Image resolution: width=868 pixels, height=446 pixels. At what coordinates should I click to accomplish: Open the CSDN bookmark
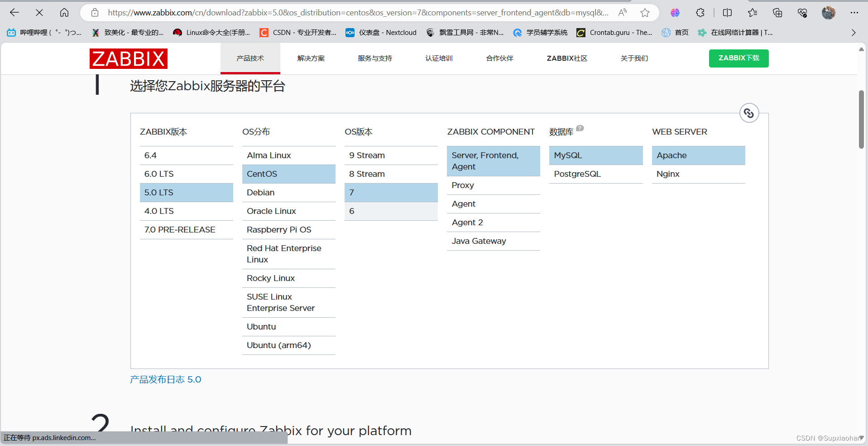click(298, 33)
